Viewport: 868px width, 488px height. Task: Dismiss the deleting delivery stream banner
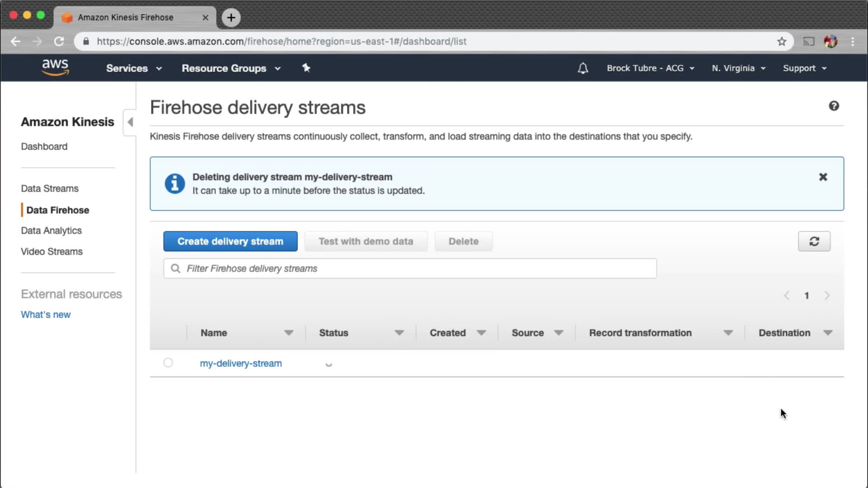click(823, 177)
